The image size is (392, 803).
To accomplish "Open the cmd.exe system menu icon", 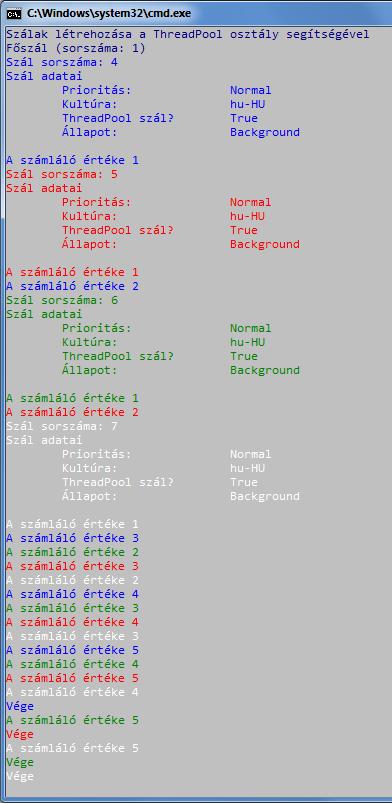I will pyautogui.click(x=14, y=14).
